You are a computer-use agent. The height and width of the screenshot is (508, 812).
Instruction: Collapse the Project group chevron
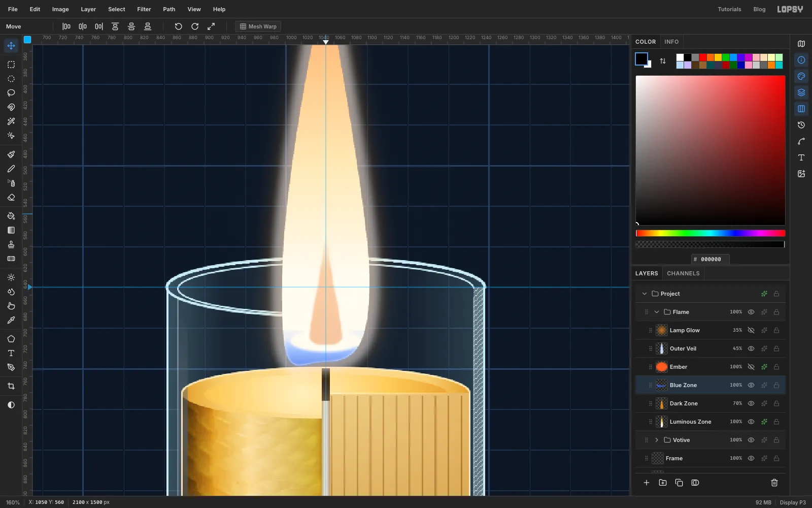pos(645,294)
